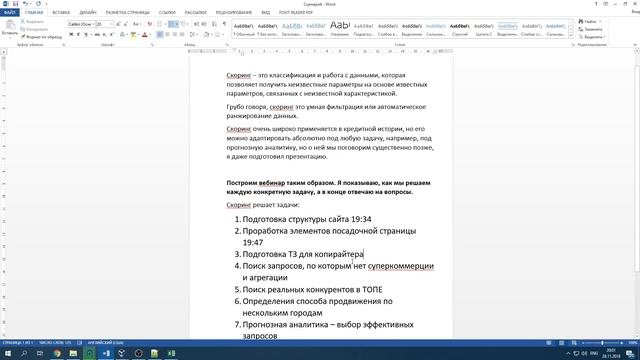This screenshot has height=360, width=640.
Task: Click the text effects icon
Action: pyautogui.click(x=122, y=34)
